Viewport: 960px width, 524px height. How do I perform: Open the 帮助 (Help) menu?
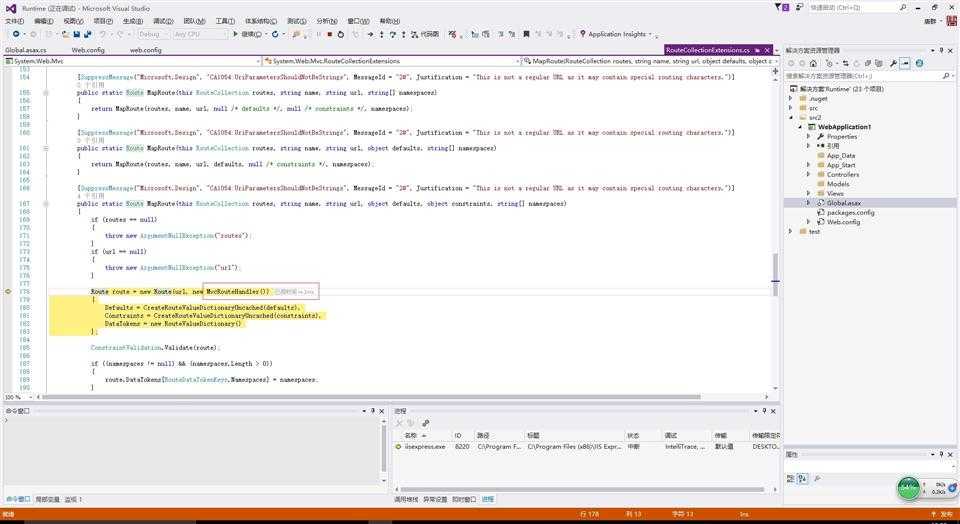tap(389, 21)
